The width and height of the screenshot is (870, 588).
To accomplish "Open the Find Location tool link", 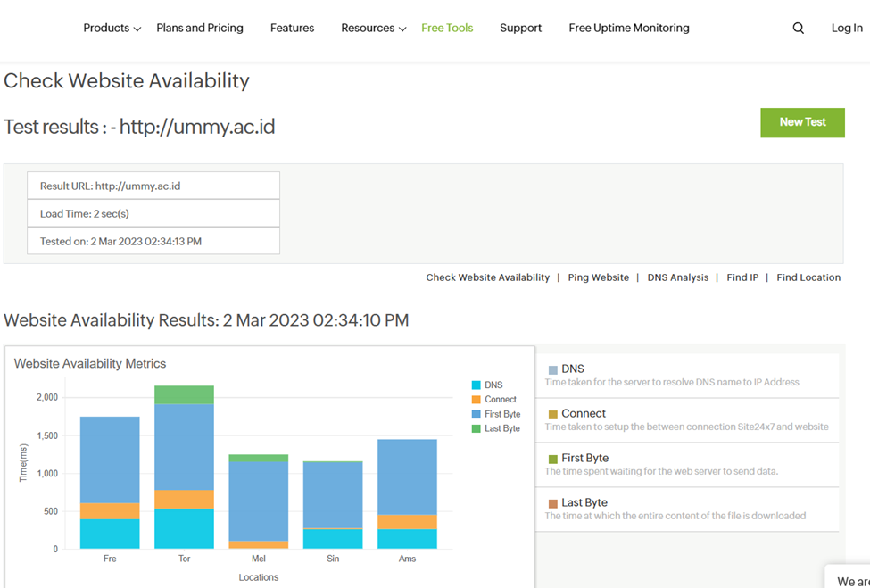I will click(808, 277).
